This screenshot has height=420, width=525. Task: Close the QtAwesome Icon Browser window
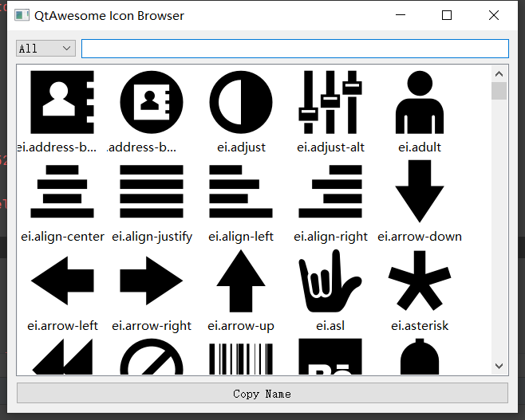tap(494, 15)
